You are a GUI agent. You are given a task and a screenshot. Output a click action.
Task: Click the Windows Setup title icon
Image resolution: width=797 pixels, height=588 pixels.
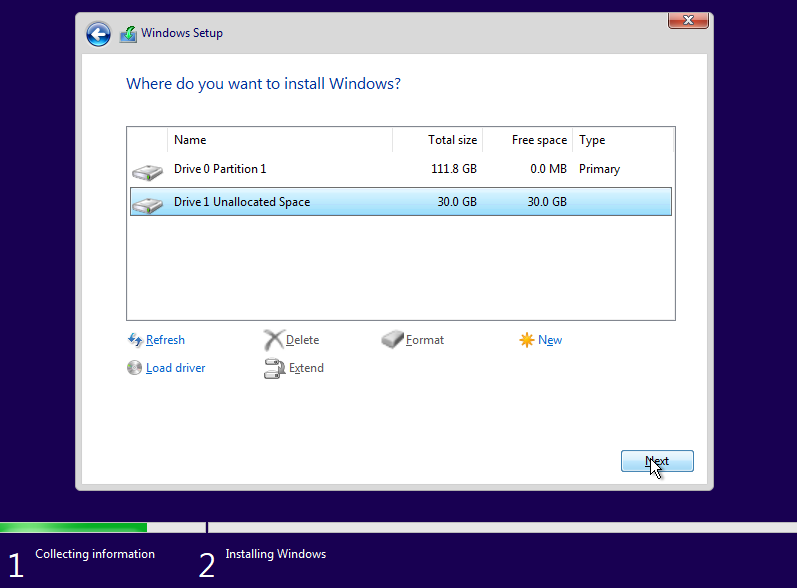[129, 35]
